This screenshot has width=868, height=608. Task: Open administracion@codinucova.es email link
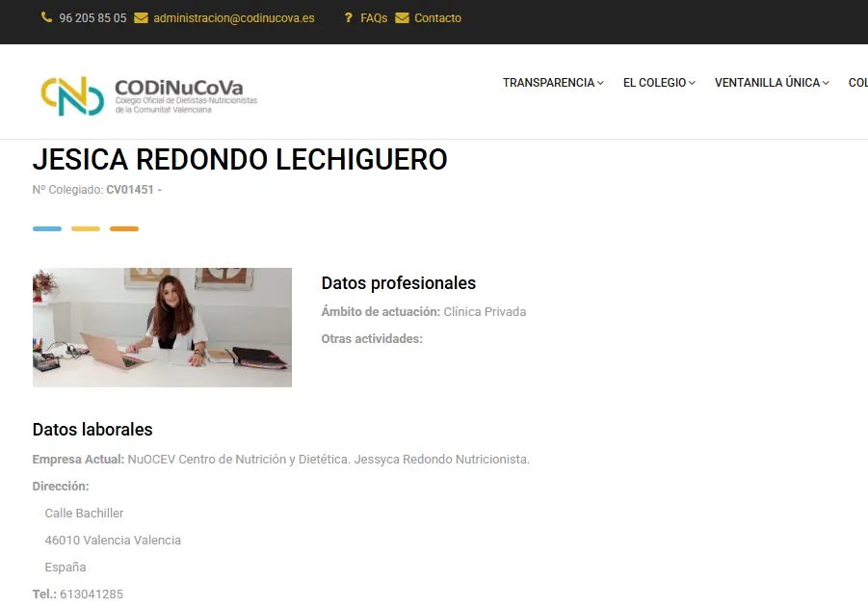click(x=233, y=18)
